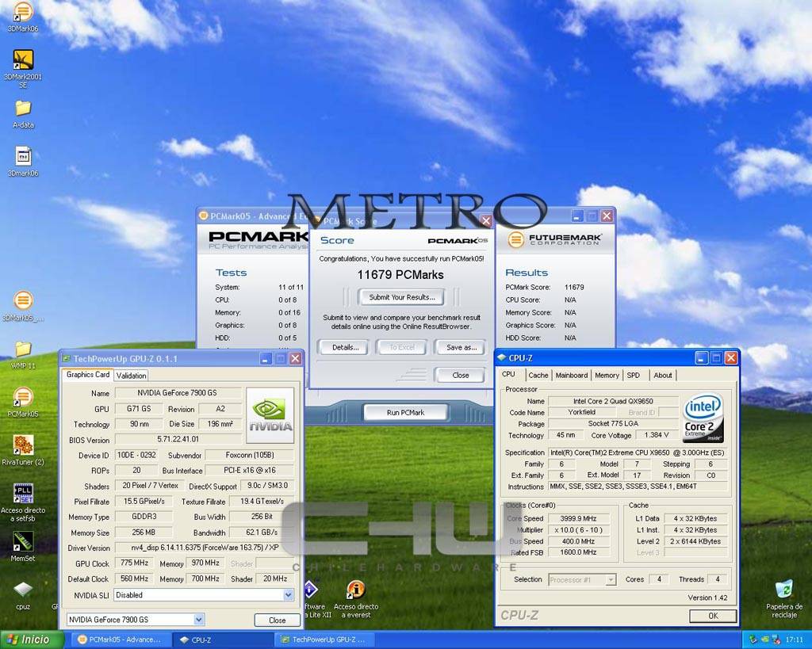Click the Device ID field 10DE - 0292
Viewport: 812px width, 649px height.
(x=136, y=455)
